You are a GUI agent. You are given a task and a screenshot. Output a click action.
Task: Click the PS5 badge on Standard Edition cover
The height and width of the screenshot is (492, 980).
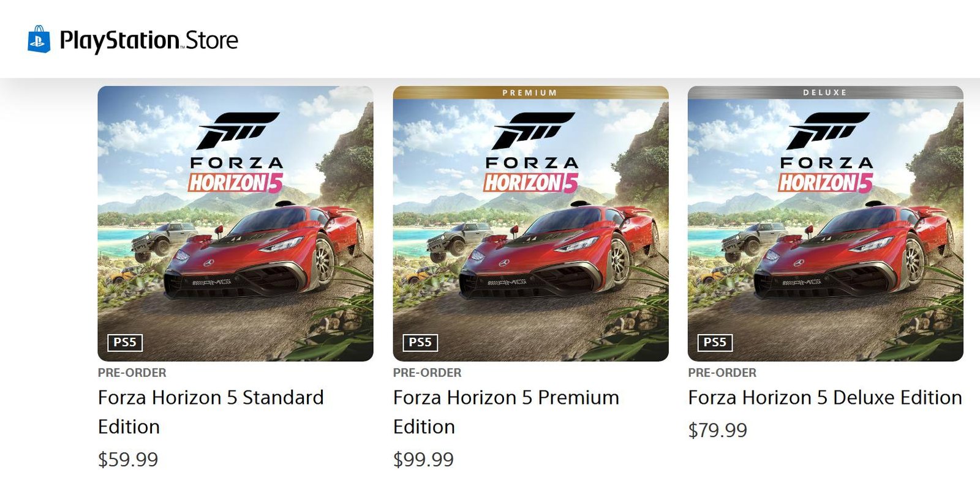click(x=125, y=343)
